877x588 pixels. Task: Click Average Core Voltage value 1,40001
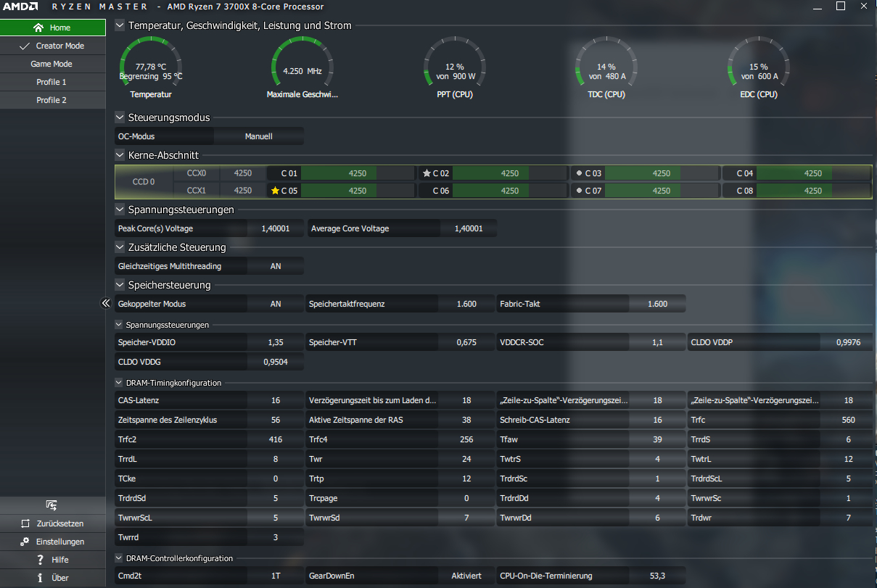pyautogui.click(x=468, y=228)
